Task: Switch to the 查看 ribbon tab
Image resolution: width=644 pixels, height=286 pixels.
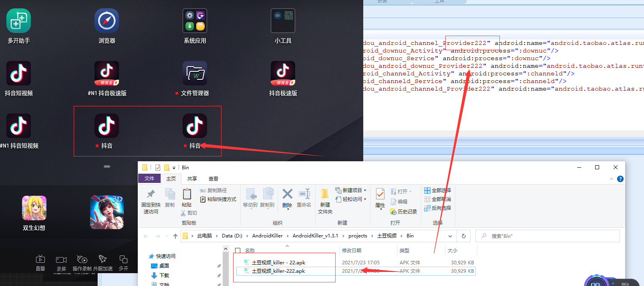Action: (213, 179)
